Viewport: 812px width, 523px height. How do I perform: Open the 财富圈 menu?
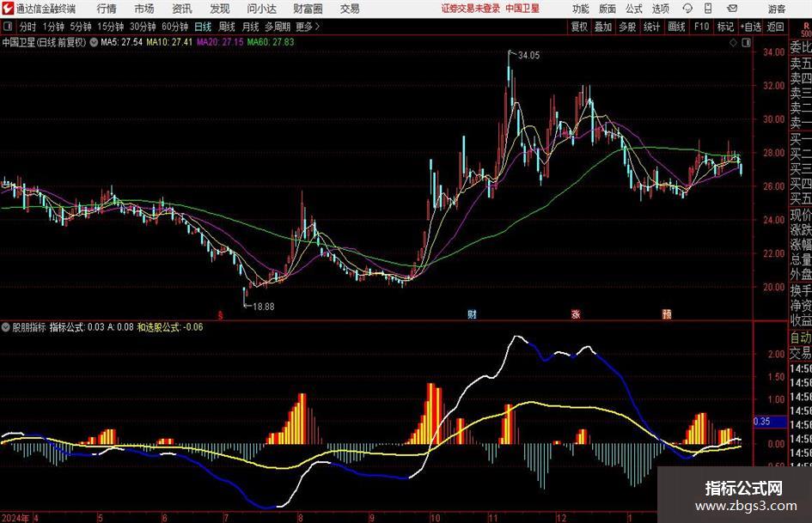pyautogui.click(x=308, y=9)
